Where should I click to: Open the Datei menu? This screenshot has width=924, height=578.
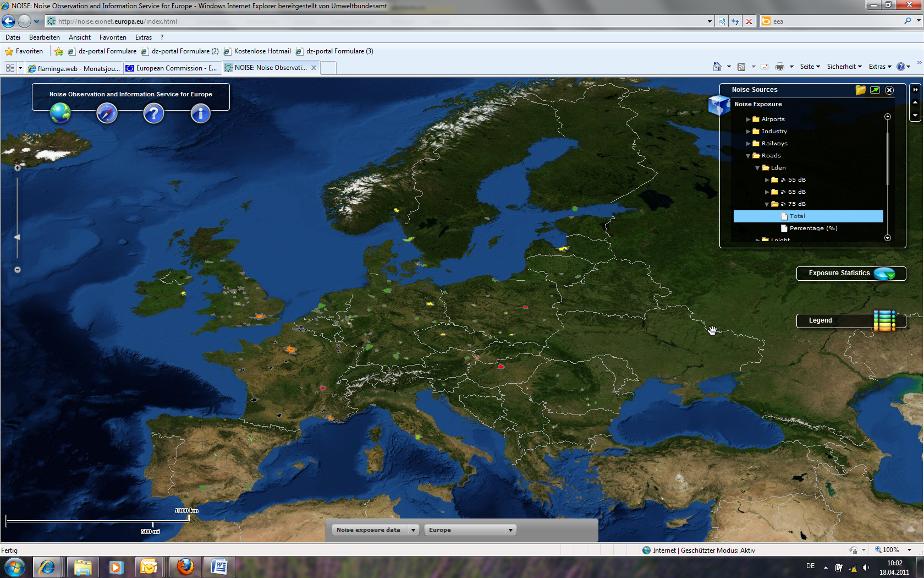pyautogui.click(x=13, y=37)
